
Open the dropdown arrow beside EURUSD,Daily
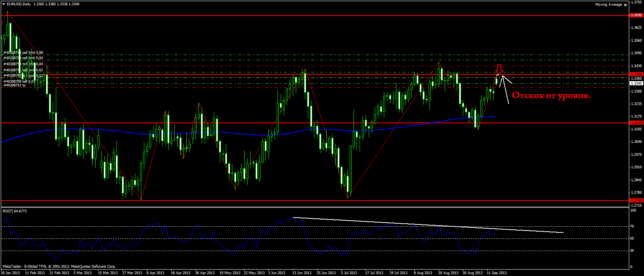3,4
